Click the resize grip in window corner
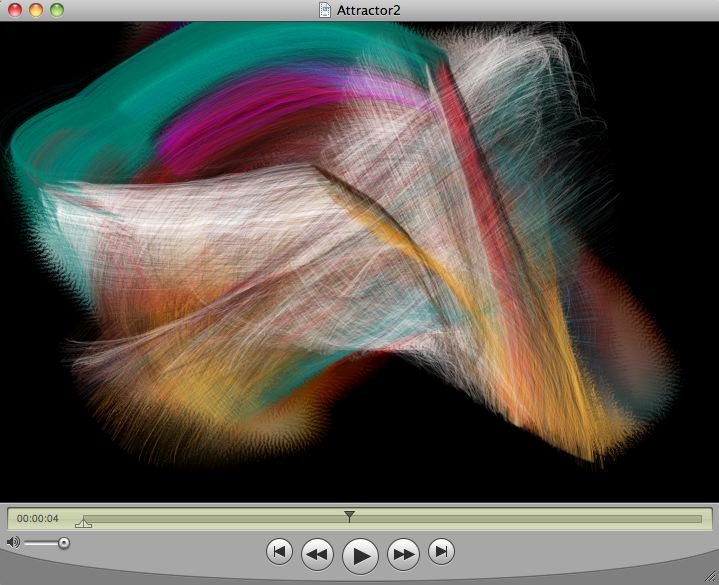 710,576
